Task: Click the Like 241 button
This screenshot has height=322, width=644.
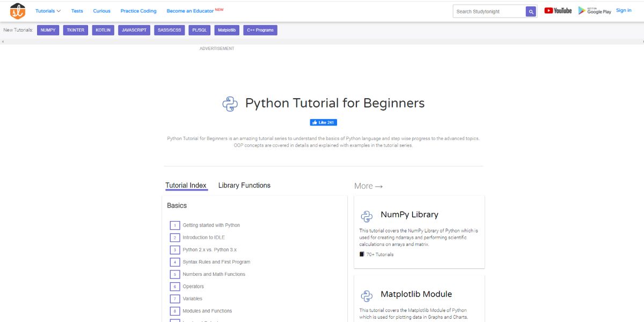Action: (323, 122)
